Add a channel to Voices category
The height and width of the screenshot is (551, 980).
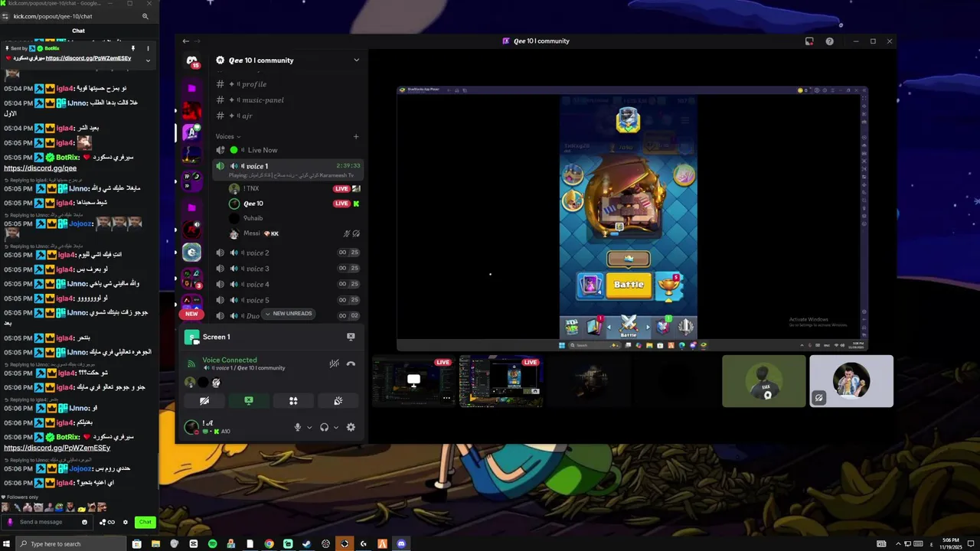pos(356,136)
